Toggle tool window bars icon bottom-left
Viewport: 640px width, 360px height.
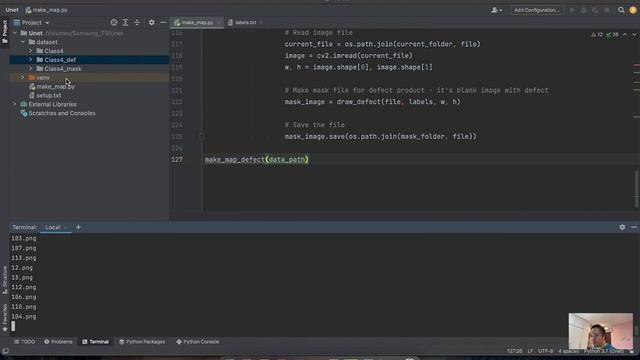click(x=5, y=351)
